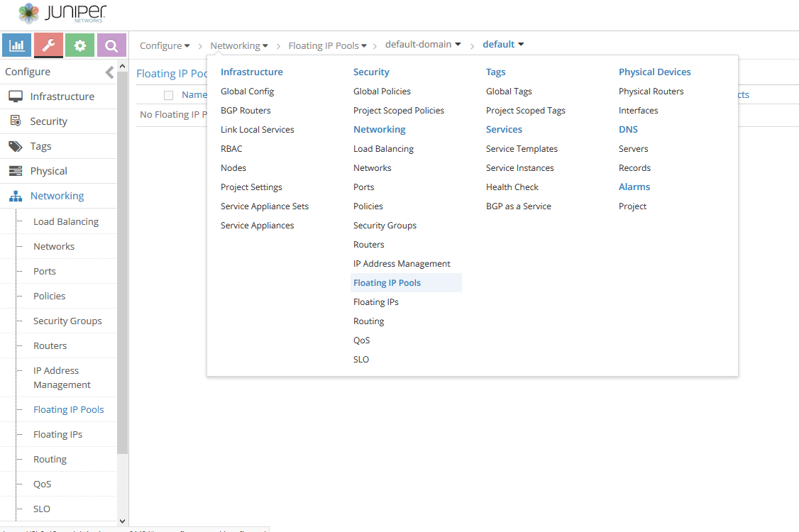
Task: Toggle the select-all checkbox beside Name
Action: (x=169, y=95)
